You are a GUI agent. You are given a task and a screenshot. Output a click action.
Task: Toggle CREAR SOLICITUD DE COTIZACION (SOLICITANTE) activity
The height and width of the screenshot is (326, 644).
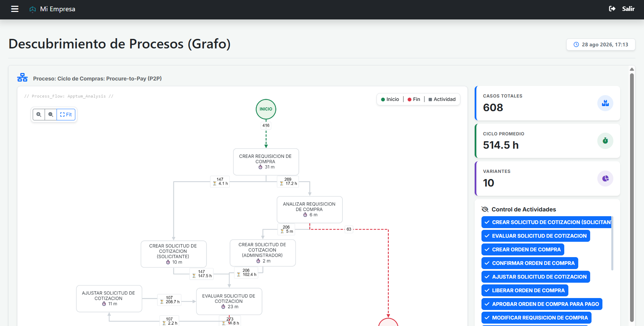(x=546, y=222)
